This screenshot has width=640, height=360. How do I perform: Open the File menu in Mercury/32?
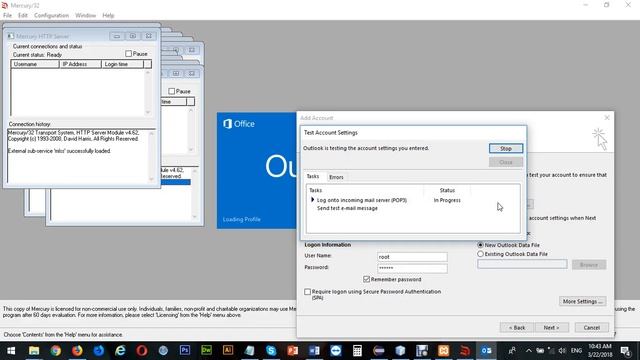click(7, 15)
